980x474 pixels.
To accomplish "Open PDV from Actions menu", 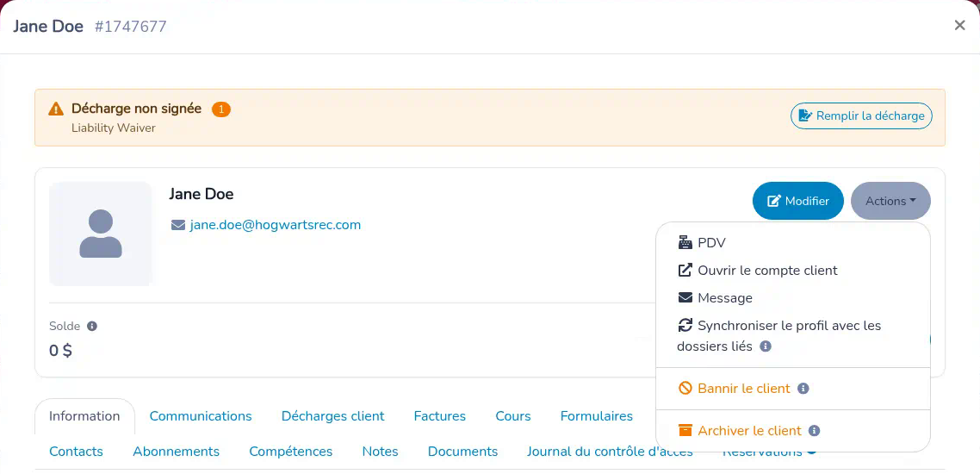I will tap(792, 243).
